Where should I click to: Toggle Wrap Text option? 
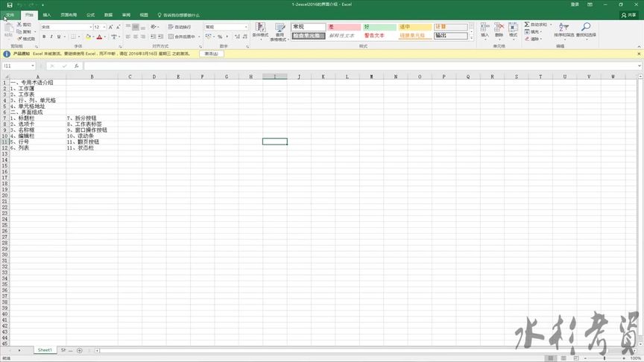point(180,27)
